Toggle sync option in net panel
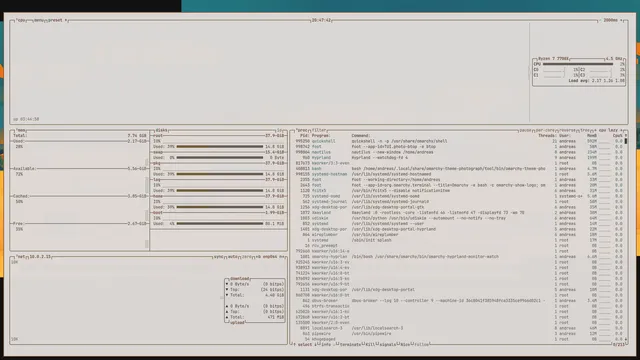Screen dimensions: 640x360 219,257
